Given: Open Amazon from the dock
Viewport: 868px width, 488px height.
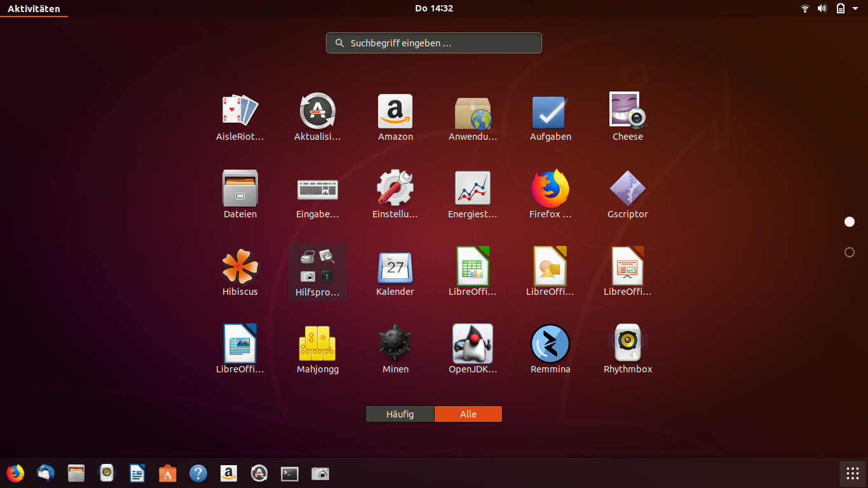Looking at the screenshot, I should tap(229, 473).
